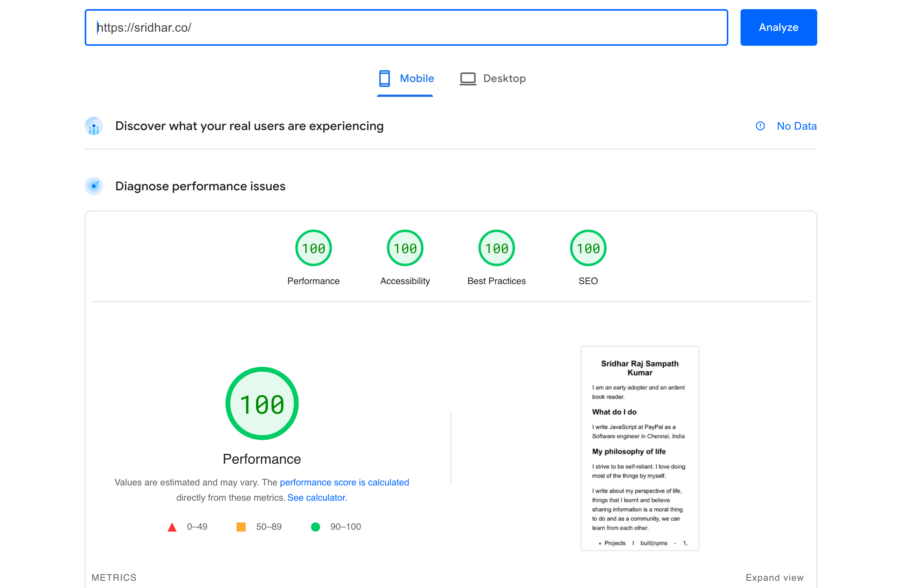921x588 pixels.
Task: Click the METRICS label
Action: point(114,578)
